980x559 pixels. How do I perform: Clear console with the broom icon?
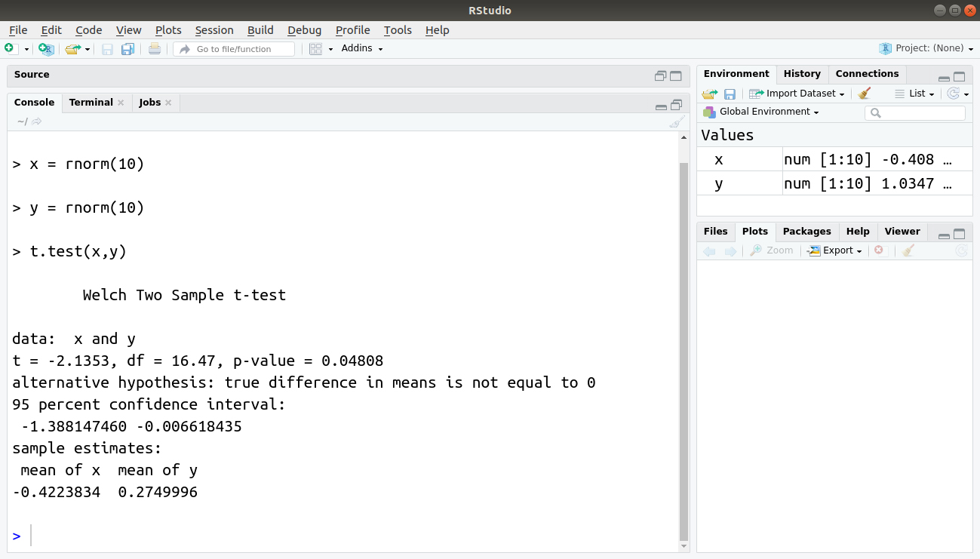tap(675, 121)
